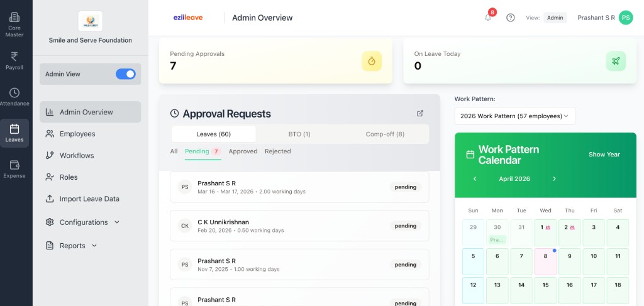Image resolution: width=644 pixels, height=306 pixels.
Task: Select April 10 on the calendar
Action: (594, 261)
